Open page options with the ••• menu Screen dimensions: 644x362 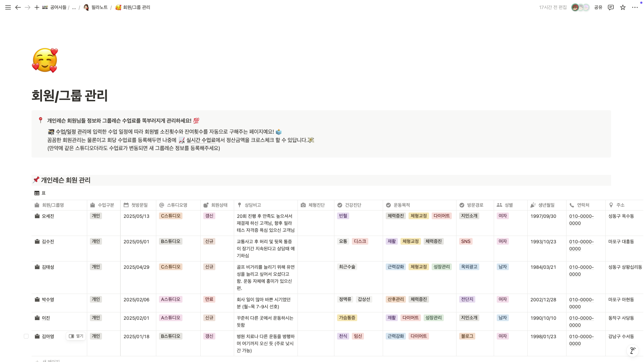coord(635,7)
